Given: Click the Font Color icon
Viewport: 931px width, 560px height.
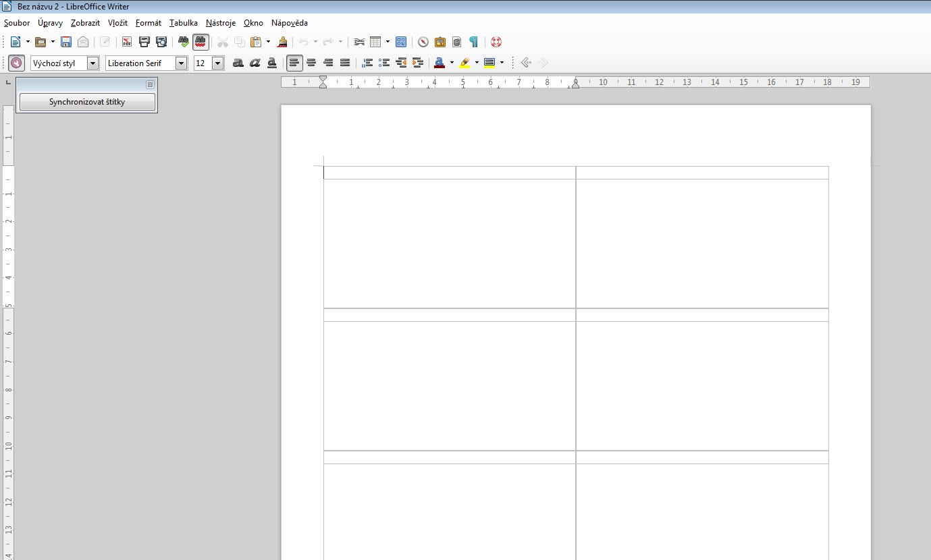Looking at the screenshot, I should (440, 63).
